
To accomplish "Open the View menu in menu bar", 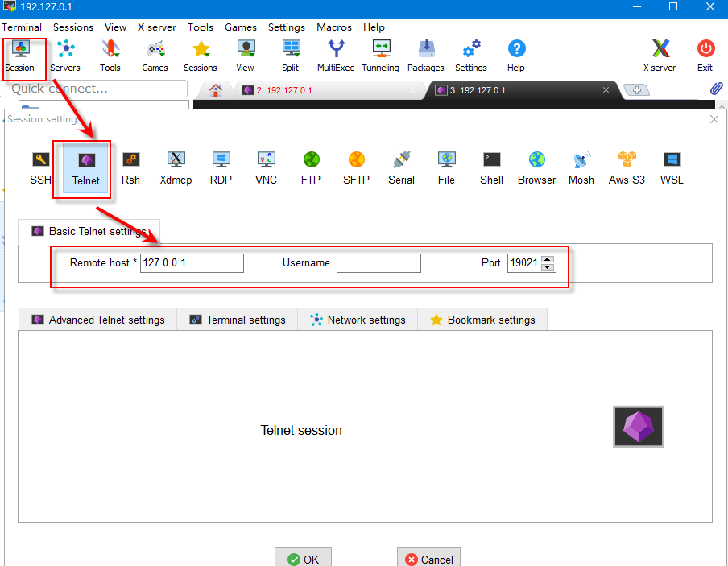I will (x=115, y=27).
